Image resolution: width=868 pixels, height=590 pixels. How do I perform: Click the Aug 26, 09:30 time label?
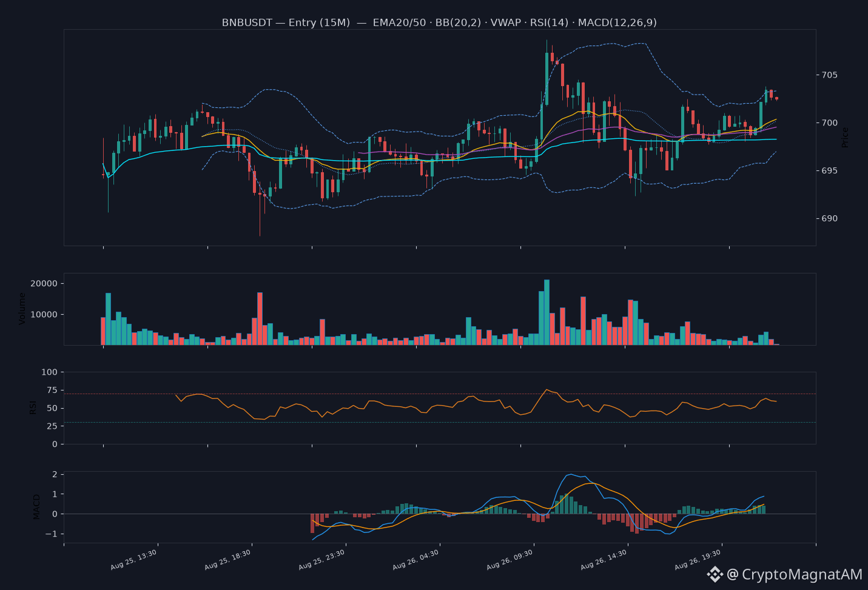[x=510, y=560]
